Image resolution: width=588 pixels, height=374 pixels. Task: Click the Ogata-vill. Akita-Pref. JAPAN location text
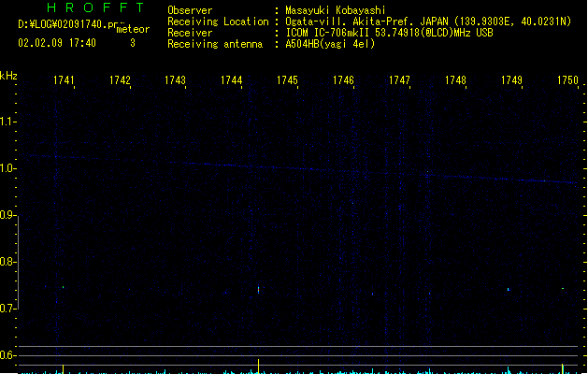(x=428, y=22)
